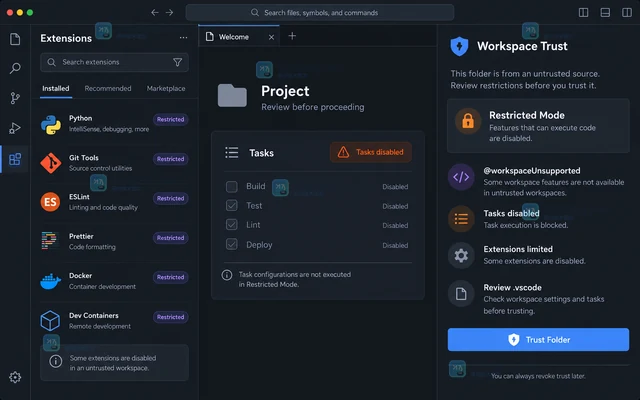Click the 'Extensions limited' heading
Image resolution: width=640 pixels, height=400 pixels.
click(518, 249)
